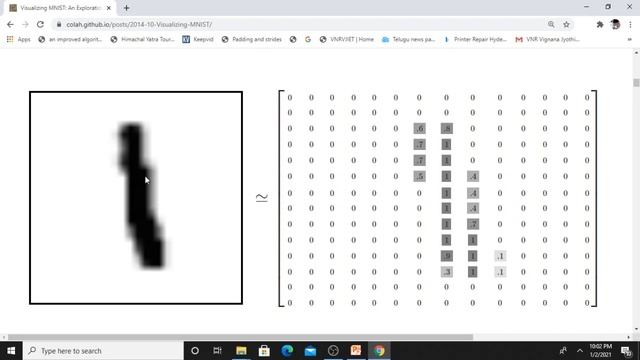The height and width of the screenshot is (360, 640).
Task: Open the Windows Start menu
Action: pos(11,351)
